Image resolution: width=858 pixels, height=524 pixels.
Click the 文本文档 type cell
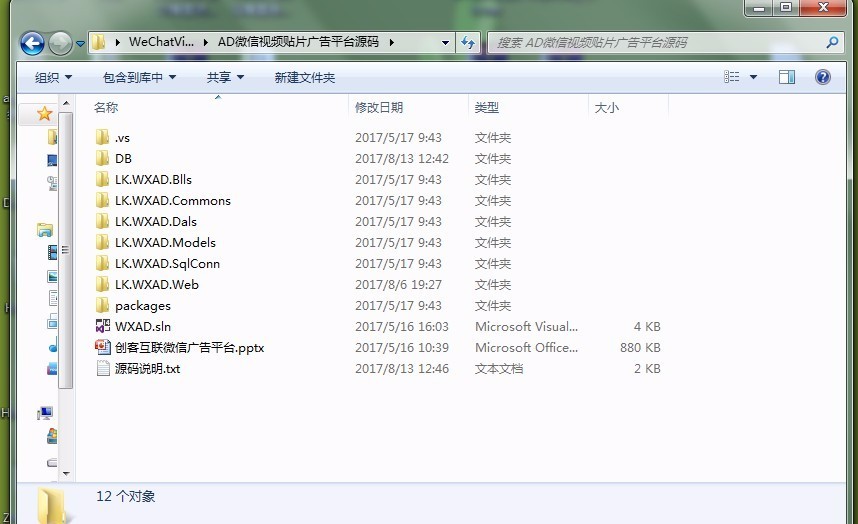498,369
